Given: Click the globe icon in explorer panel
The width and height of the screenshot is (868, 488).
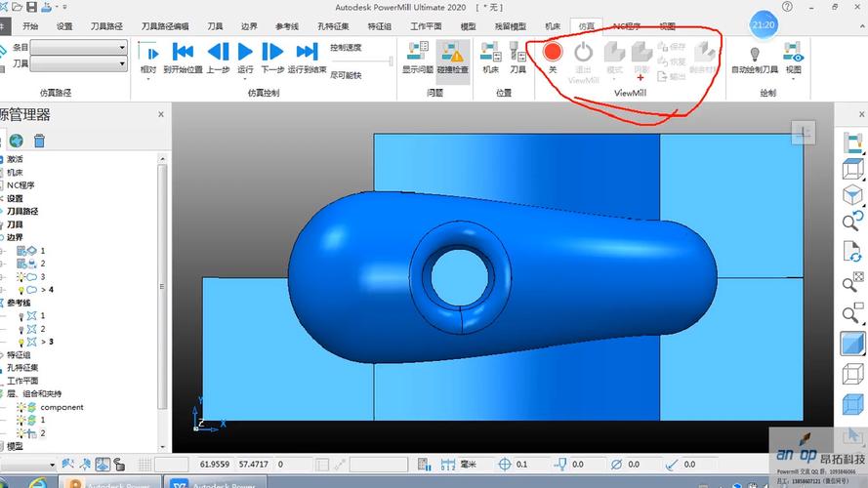Looking at the screenshot, I should point(16,141).
